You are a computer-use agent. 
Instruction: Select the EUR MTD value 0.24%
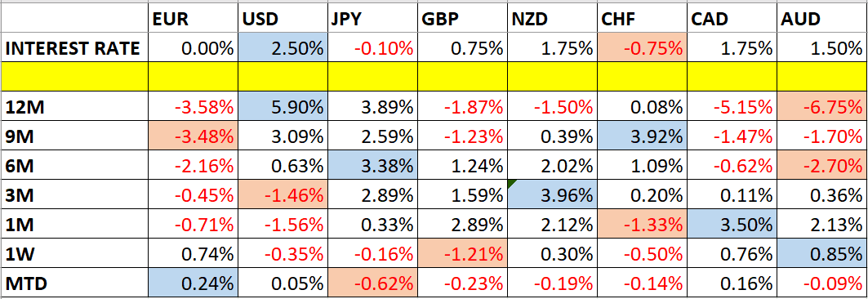tap(193, 283)
